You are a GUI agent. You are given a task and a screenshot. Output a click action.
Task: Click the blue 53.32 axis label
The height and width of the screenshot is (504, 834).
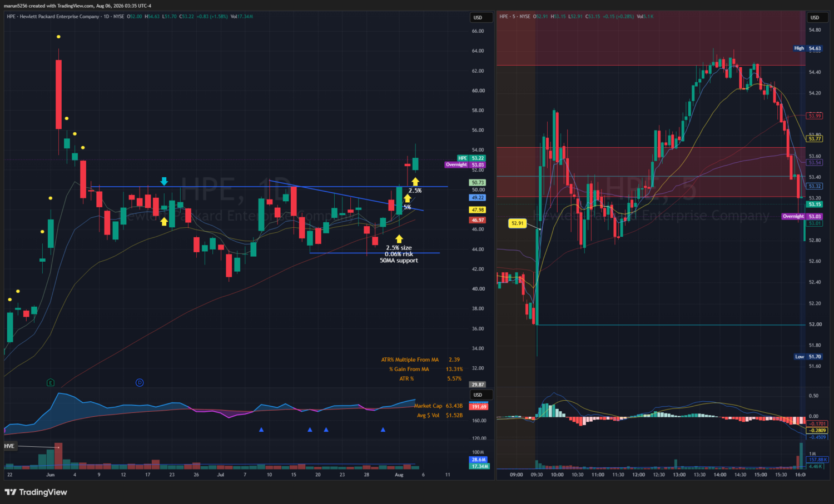[x=815, y=187]
